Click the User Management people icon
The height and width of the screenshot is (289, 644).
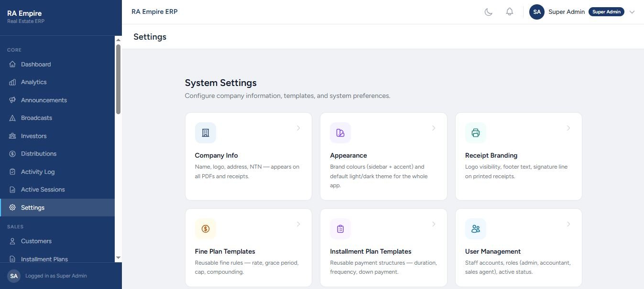point(476,229)
